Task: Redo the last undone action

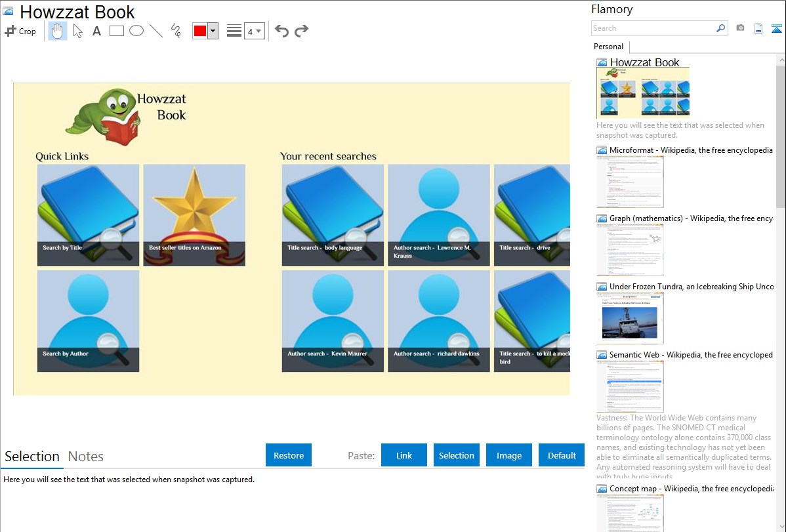Action: point(301,31)
